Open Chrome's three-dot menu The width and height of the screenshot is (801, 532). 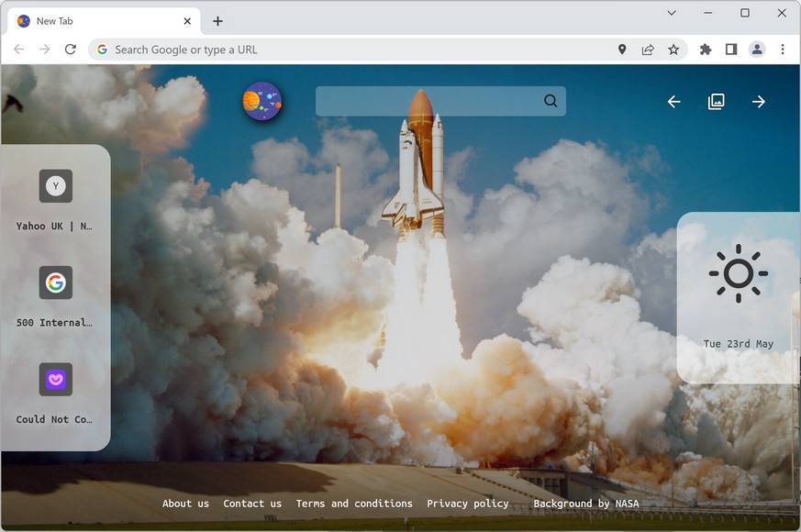coord(783,50)
